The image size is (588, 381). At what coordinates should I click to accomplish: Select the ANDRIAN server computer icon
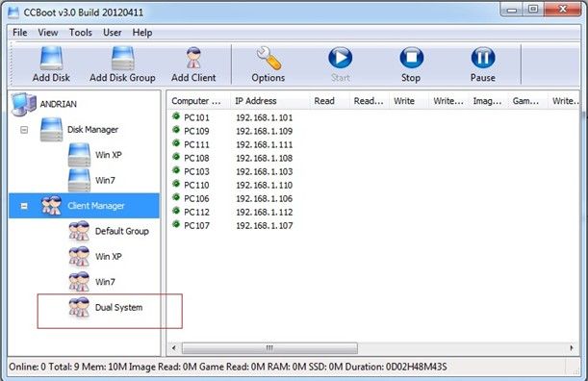tap(24, 104)
